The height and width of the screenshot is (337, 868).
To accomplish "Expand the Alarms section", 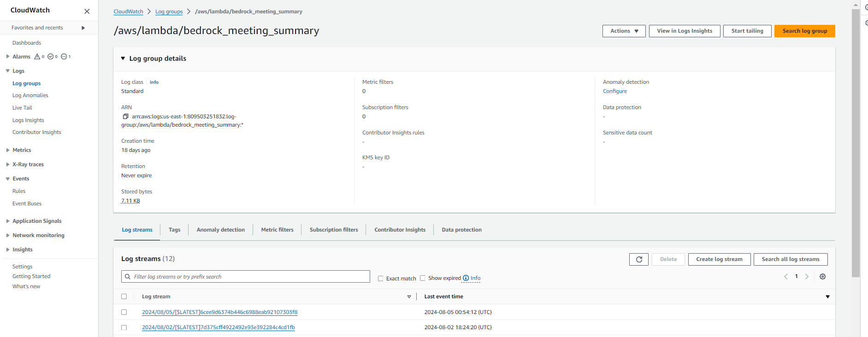I will [x=8, y=57].
